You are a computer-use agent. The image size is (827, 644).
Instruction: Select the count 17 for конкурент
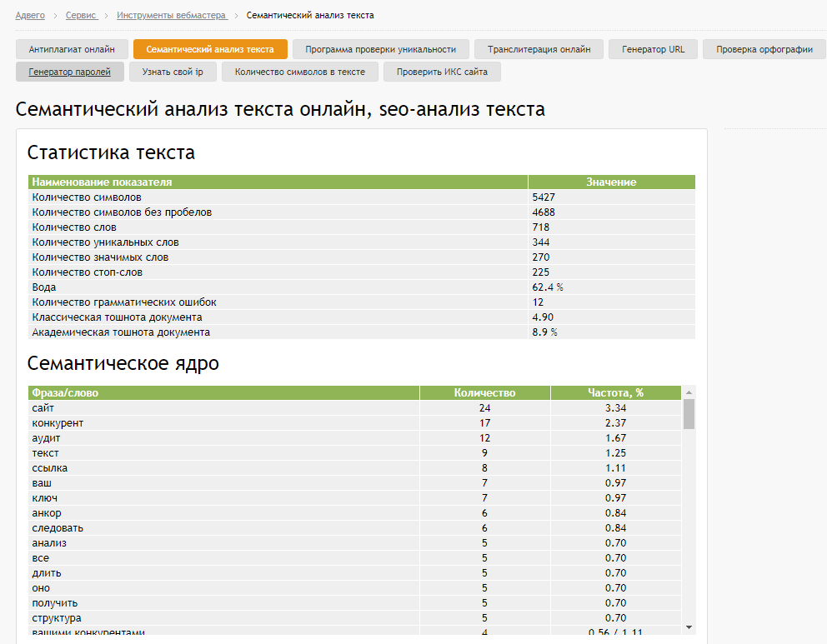coord(484,422)
